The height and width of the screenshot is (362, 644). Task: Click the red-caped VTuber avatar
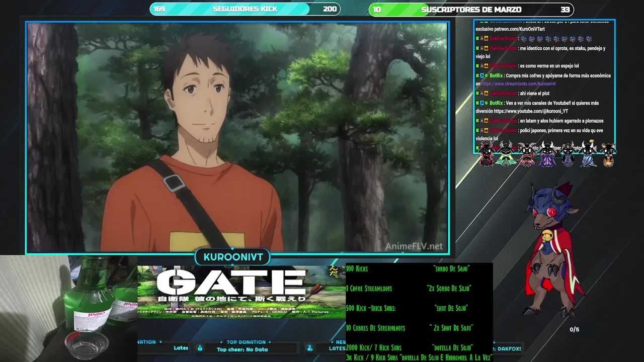coord(553,249)
